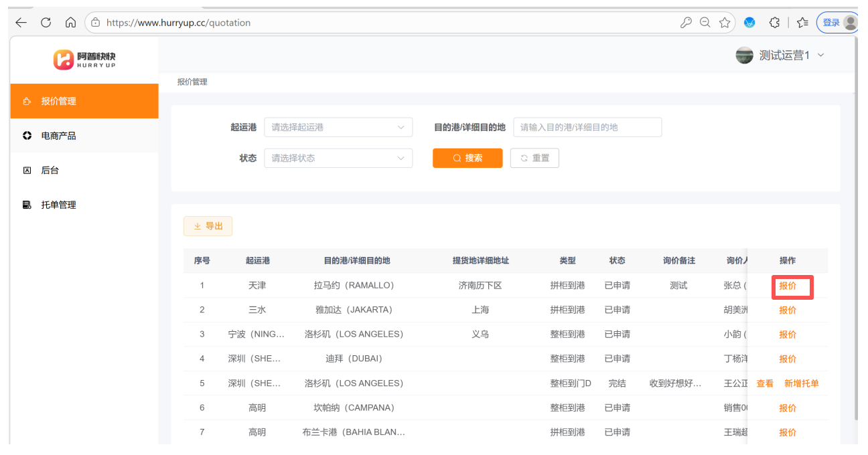Open the 状态 selection dropdown

click(x=338, y=159)
